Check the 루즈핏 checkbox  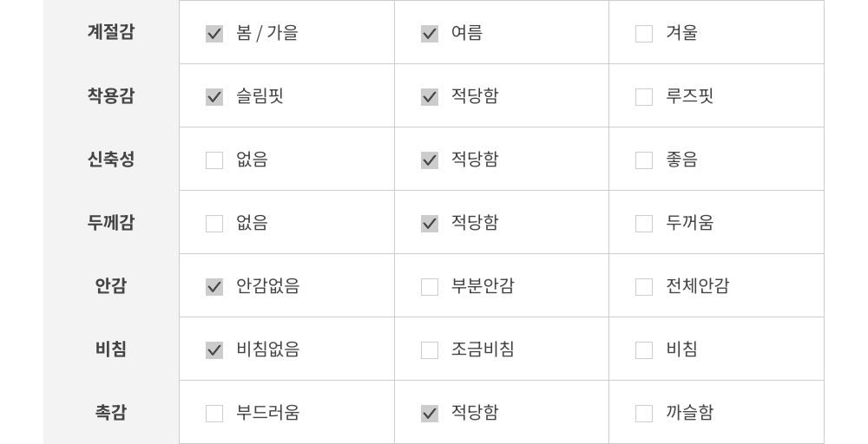[x=644, y=97]
